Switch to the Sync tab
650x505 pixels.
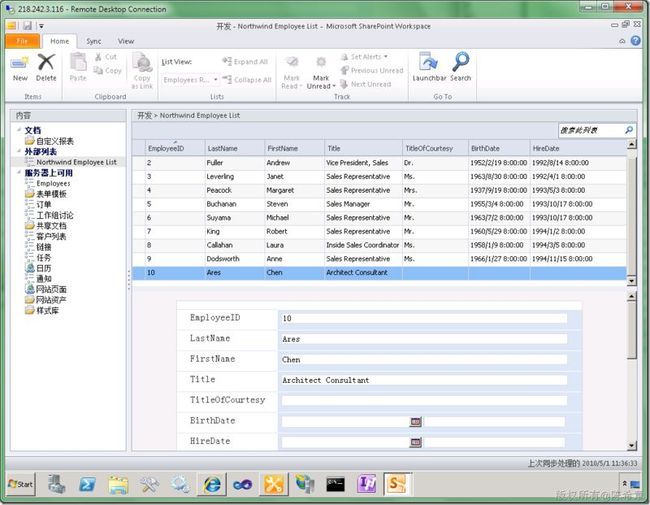click(x=94, y=41)
